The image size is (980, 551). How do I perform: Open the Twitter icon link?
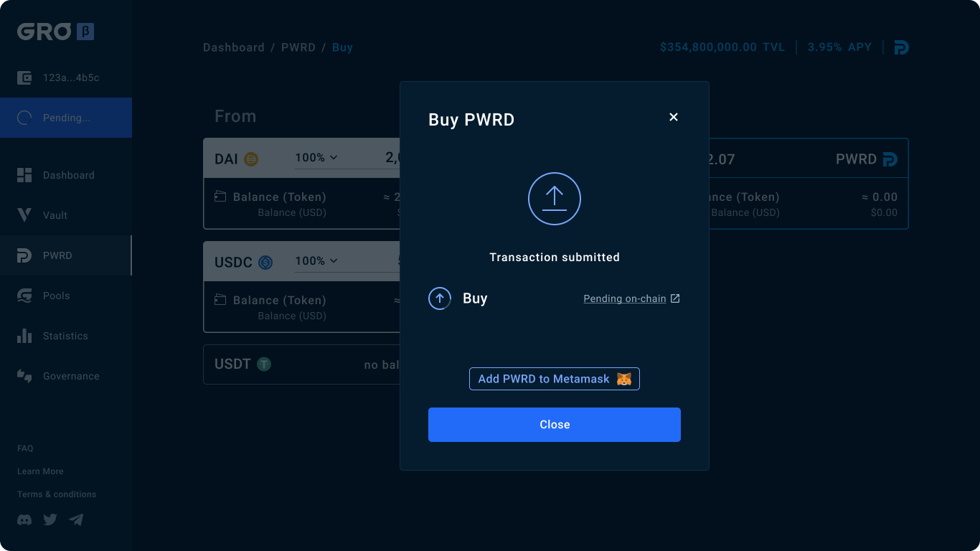pos(50,519)
